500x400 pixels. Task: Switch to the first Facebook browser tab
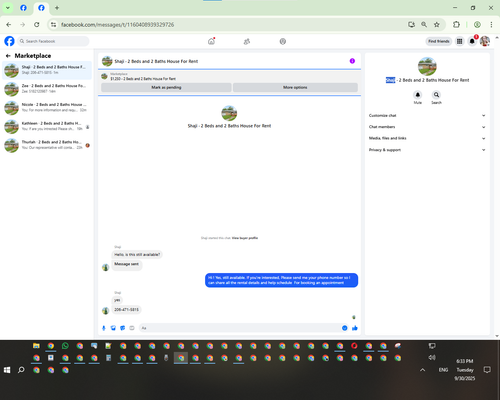[x=23, y=8]
